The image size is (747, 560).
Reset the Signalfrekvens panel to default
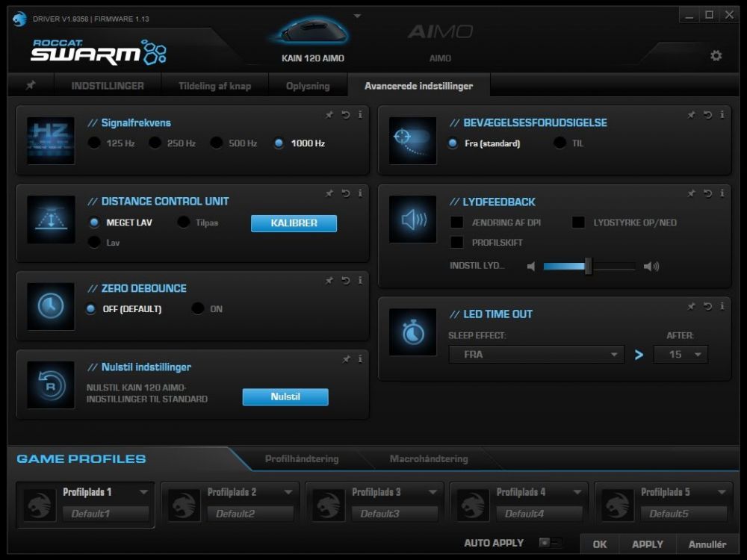point(346,115)
